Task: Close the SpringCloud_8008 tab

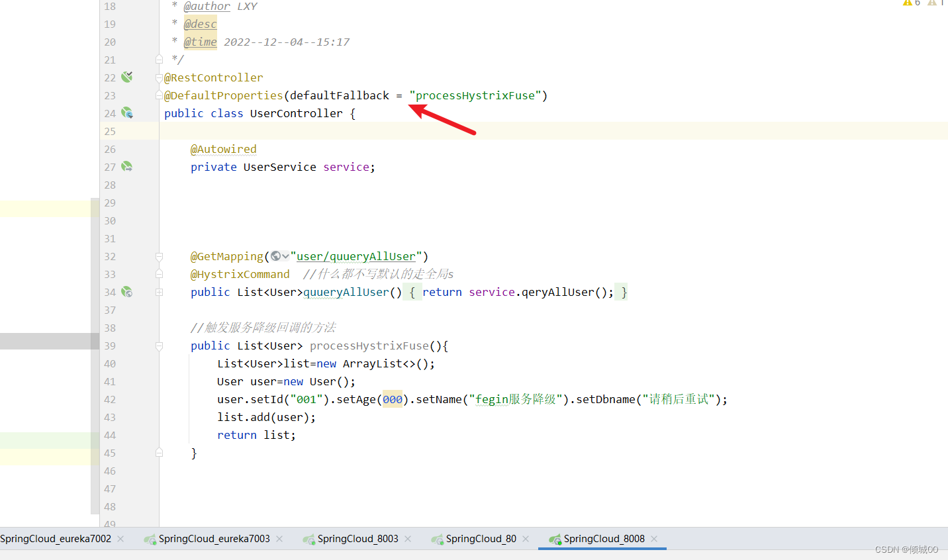Action: [x=654, y=539]
